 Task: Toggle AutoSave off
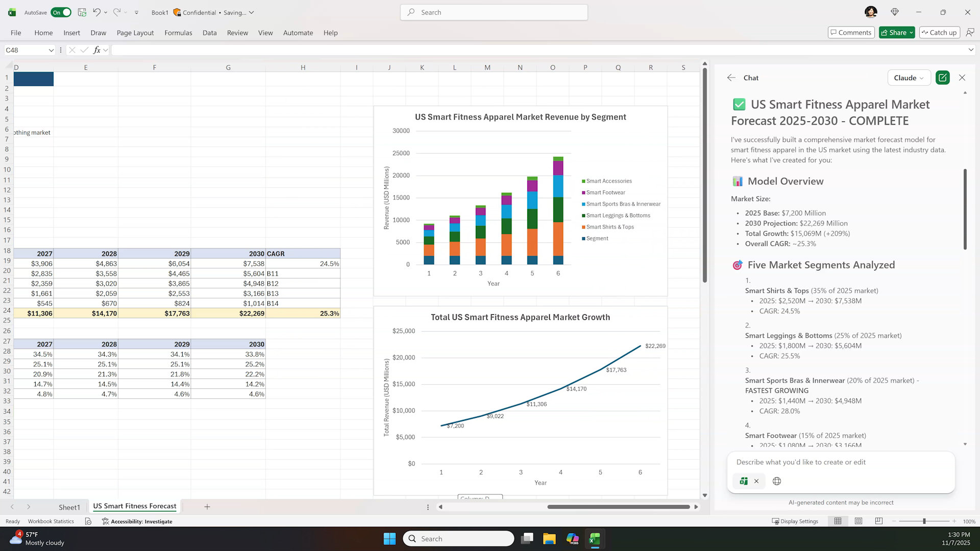61,12
